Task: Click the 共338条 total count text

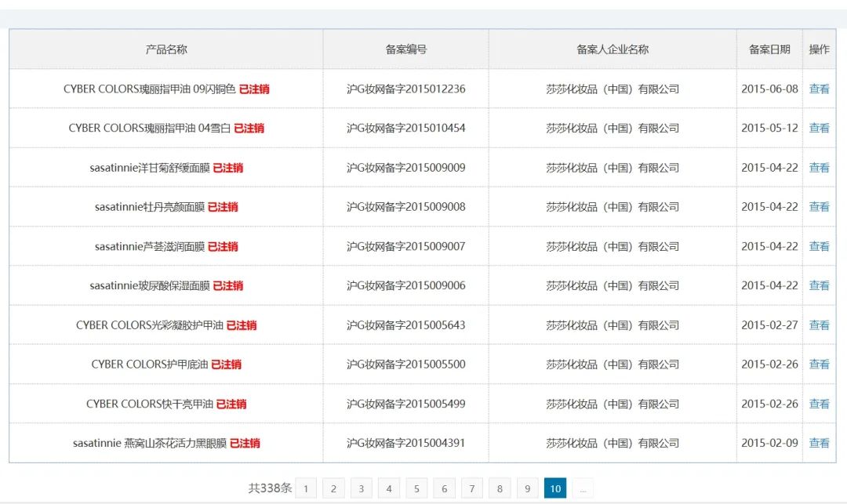Action: coord(270,488)
